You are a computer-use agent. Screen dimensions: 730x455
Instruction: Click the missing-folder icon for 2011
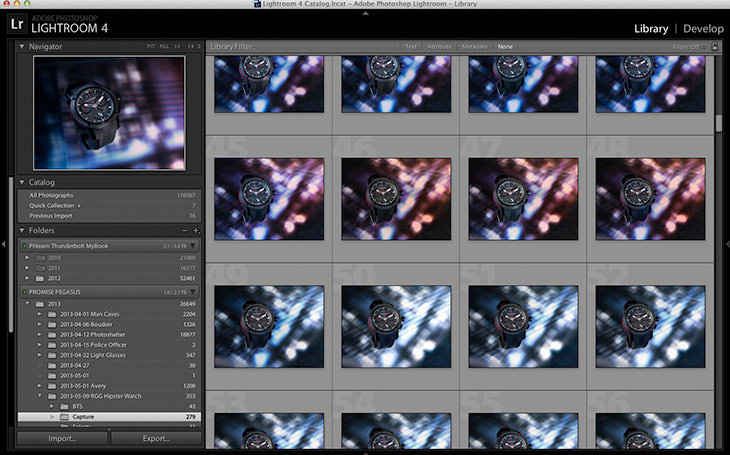[41, 268]
